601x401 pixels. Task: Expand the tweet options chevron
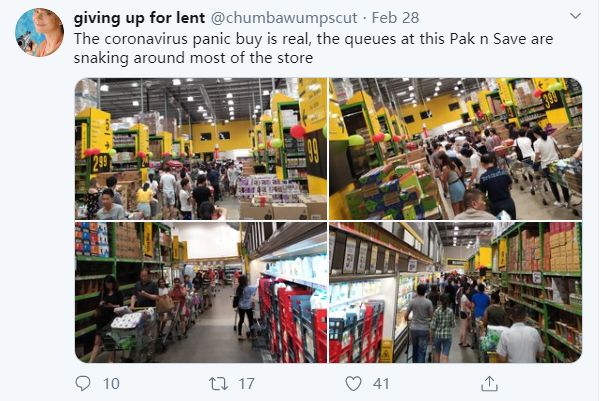pos(575,16)
